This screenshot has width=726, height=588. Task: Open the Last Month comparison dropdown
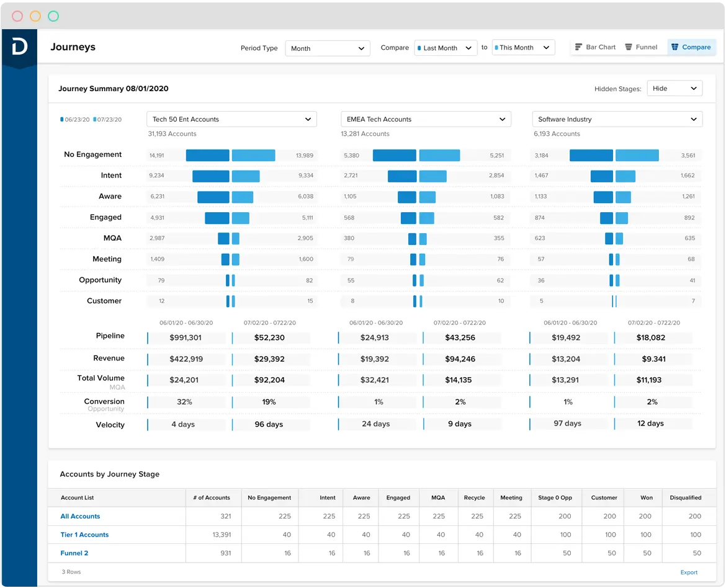coord(446,47)
